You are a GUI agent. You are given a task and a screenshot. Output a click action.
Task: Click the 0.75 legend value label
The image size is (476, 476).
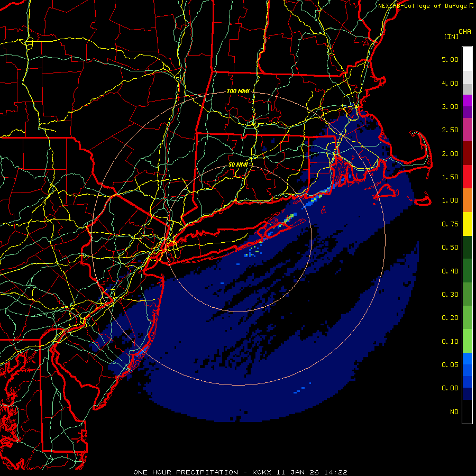pos(450,224)
